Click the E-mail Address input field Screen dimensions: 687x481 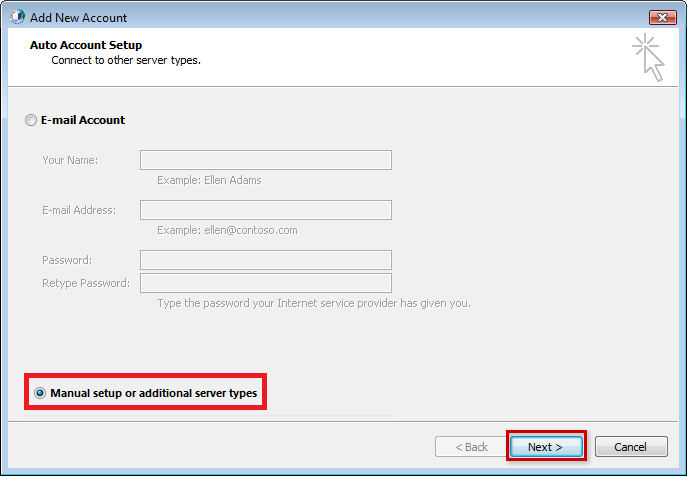[266, 210]
